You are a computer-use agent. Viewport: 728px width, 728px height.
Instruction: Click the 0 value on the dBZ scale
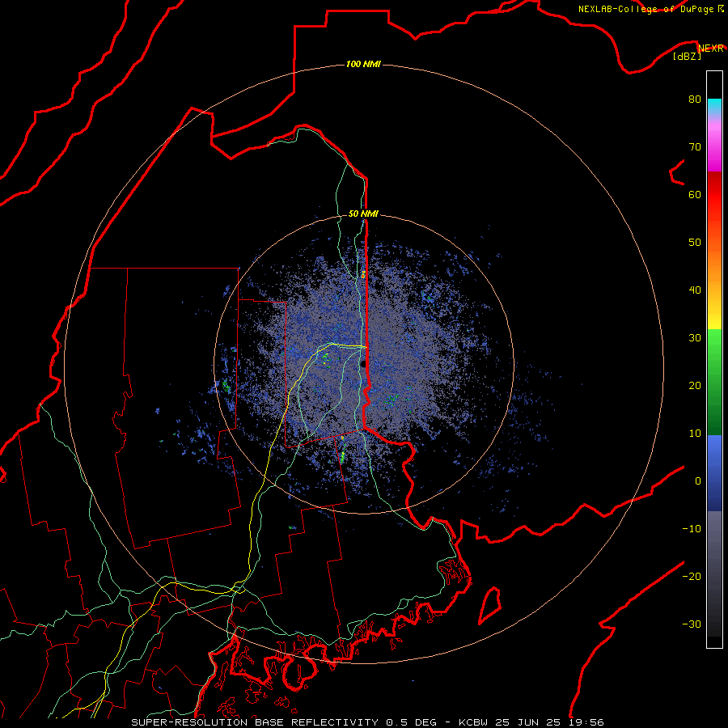pos(697,481)
